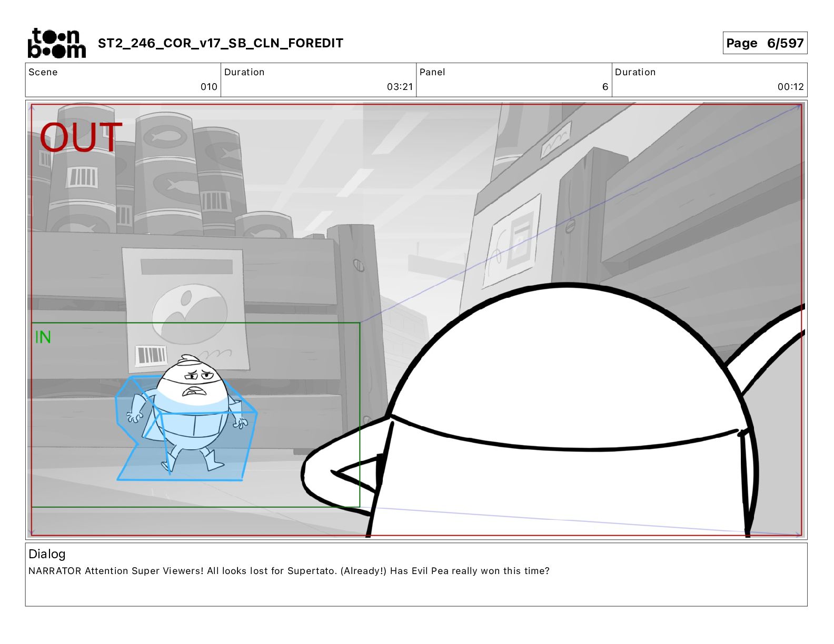Click the scene number 010
The width and height of the screenshot is (834, 644).
(209, 87)
